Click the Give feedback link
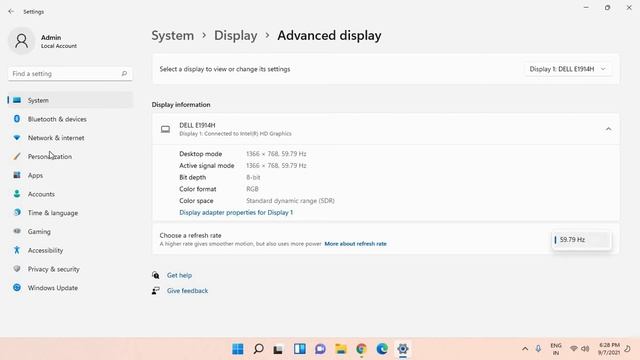This screenshot has height=360, width=640. [187, 291]
